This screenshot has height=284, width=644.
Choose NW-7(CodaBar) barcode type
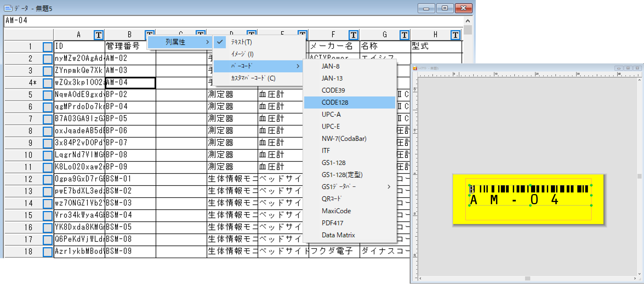[349, 138]
